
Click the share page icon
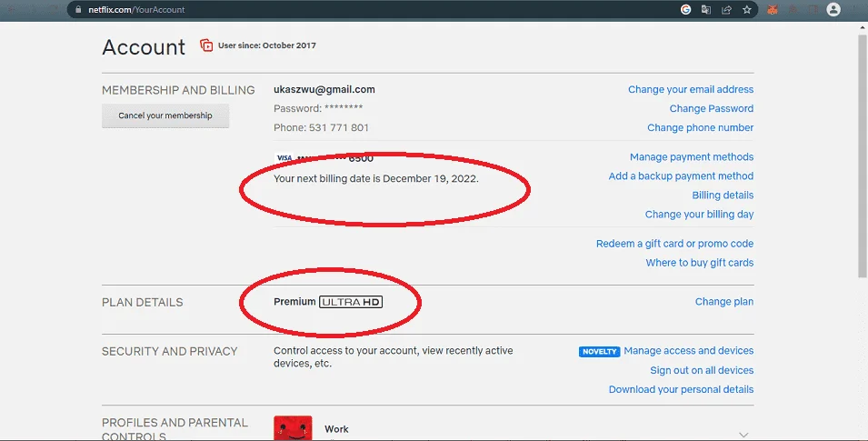[726, 9]
